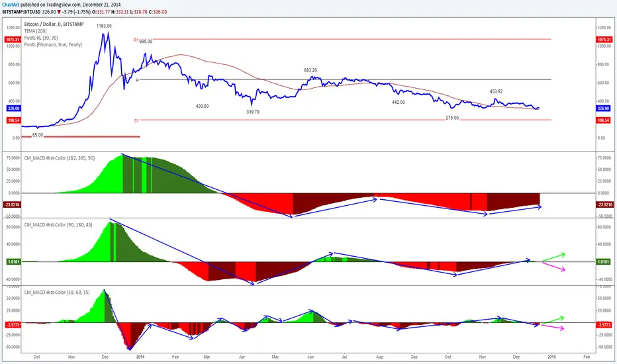Image resolution: width=617 pixels, height=364 pixels.
Task: Open the ChartArt author link
Action: tap(10, 5)
